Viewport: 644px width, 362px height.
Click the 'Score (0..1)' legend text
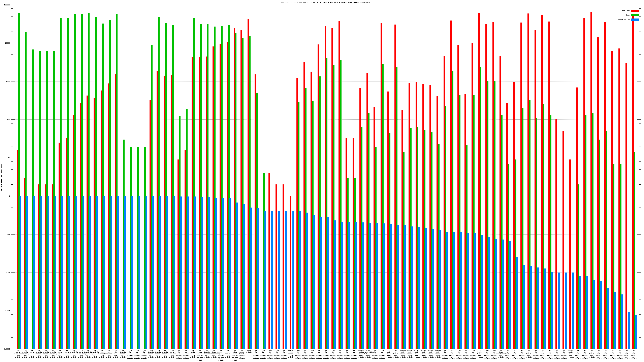coord(624,20)
